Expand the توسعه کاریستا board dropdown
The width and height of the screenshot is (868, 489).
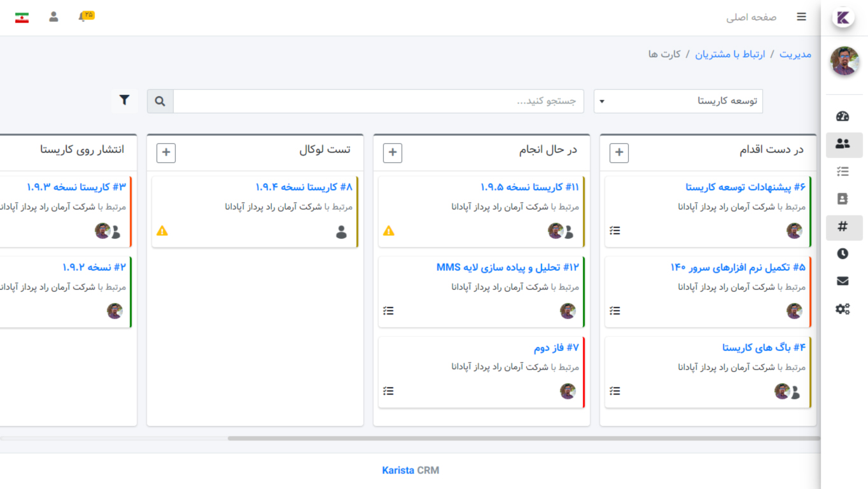click(678, 101)
